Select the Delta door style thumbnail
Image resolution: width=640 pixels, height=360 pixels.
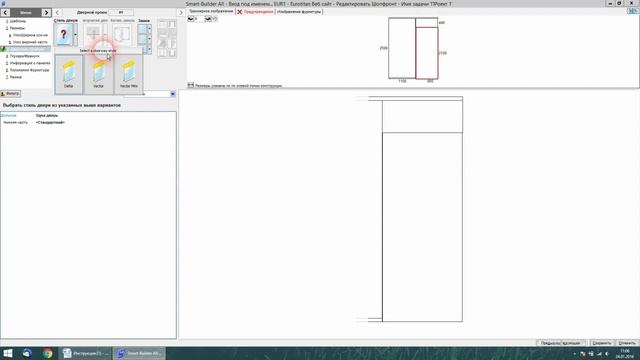click(69, 74)
